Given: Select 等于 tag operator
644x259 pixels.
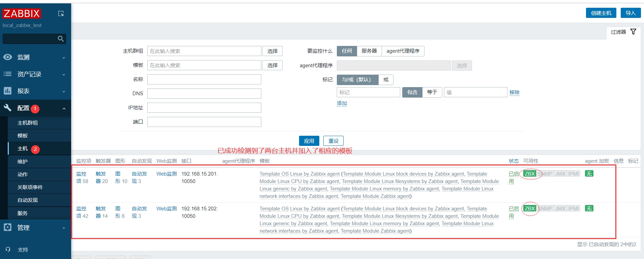Looking at the screenshot, I should click(432, 92).
